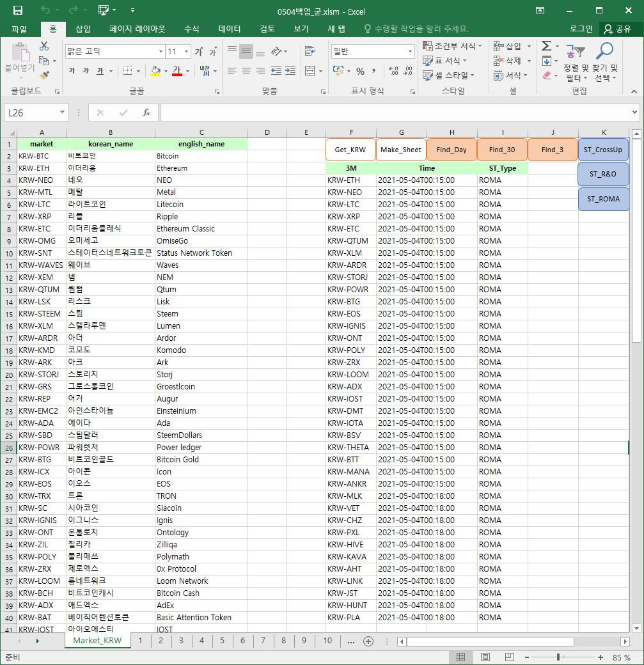Viewport: 644px width, 665px height.
Task: Increase font size with larger 가 icon
Action: (199, 52)
